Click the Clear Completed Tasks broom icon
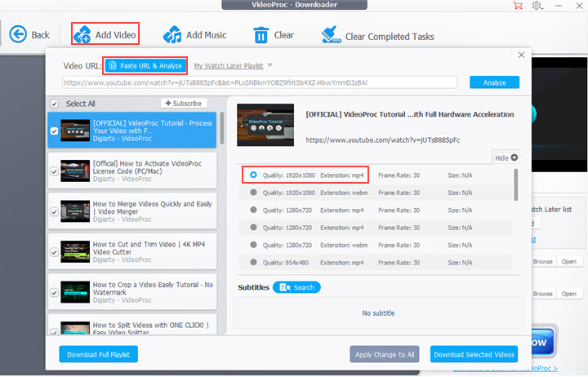 pos(330,35)
